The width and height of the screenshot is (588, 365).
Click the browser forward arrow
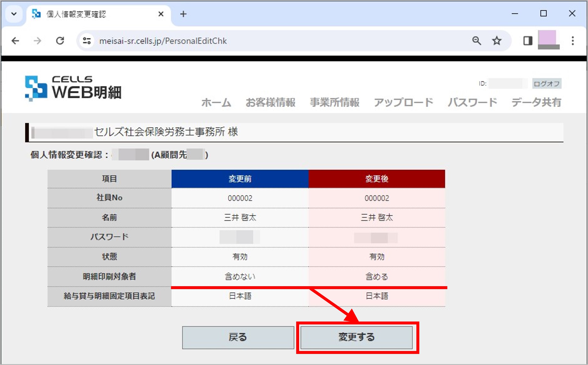coord(37,41)
